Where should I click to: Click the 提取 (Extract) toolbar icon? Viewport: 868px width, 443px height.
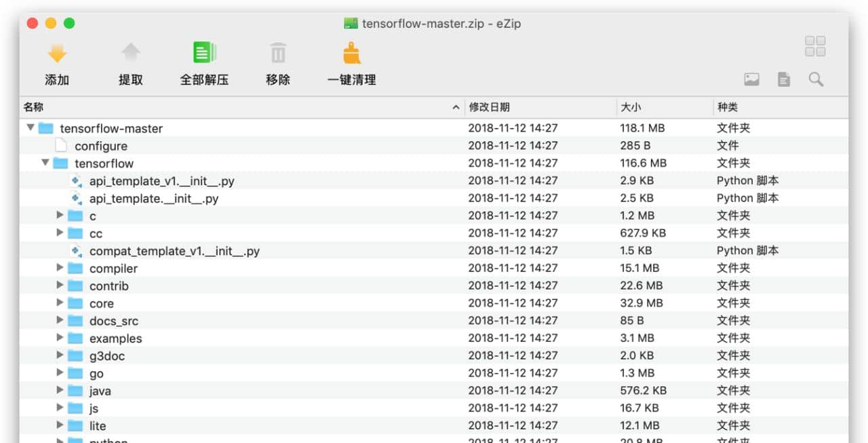(131, 53)
